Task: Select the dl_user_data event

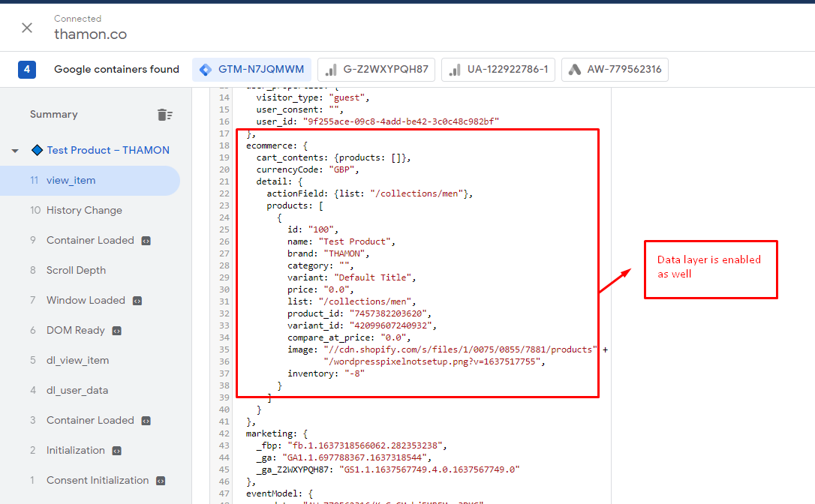Action: [x=77, y=391]
